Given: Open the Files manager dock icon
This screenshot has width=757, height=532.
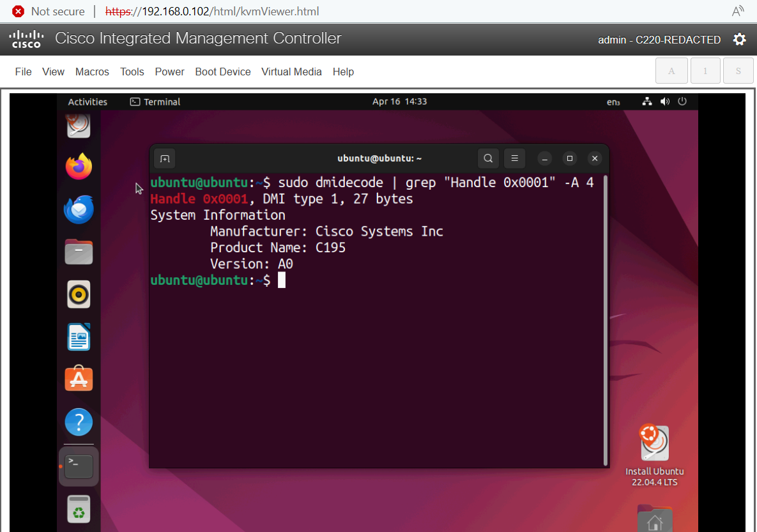Looking at the screenshot, I should pyautogui.click(x=79, y=252).
